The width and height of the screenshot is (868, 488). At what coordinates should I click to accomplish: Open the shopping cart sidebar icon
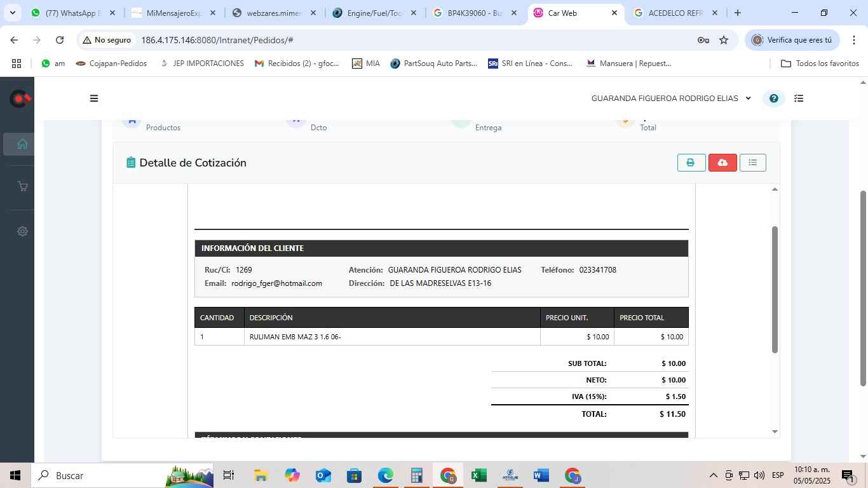pyautogui.click(x=22, y=186)
